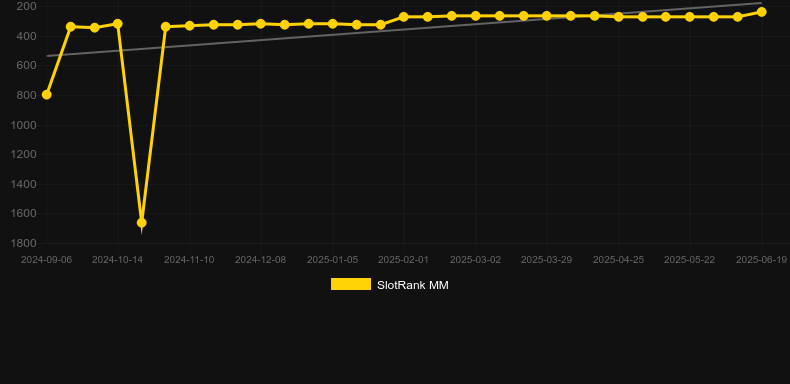Click the SlotRank MM legend label

pos(413,285)
